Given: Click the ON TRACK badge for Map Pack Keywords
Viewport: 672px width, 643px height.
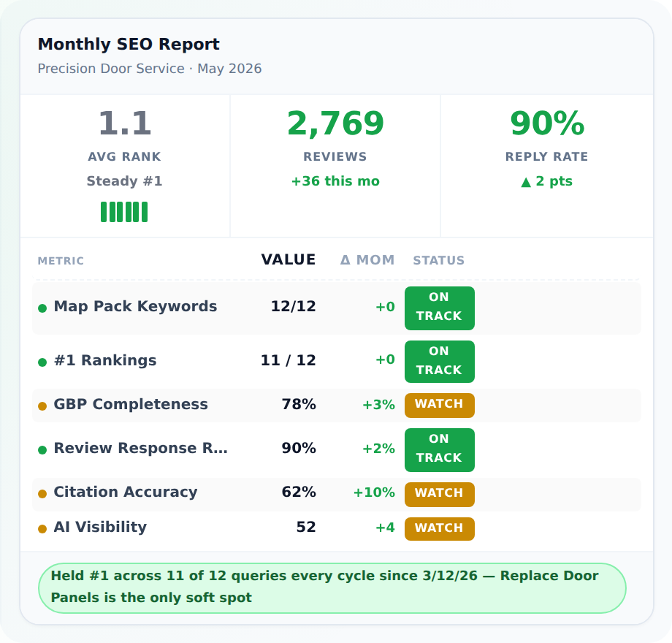Looking at the screenshot, I should [440, 308].
